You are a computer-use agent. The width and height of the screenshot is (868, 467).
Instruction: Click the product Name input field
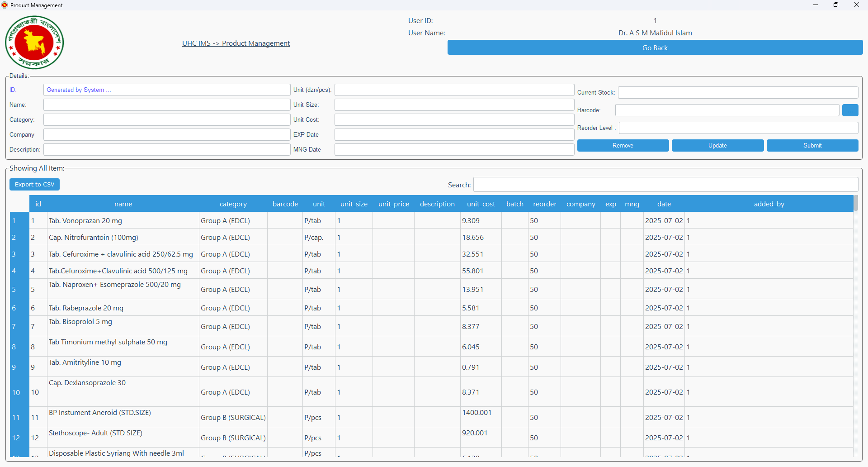167,105
